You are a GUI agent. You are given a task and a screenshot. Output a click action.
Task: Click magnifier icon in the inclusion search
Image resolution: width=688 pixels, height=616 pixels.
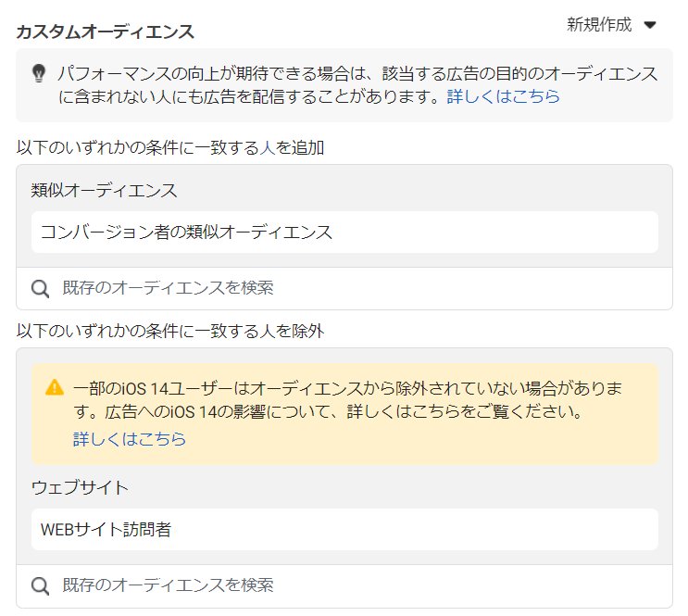40,288
